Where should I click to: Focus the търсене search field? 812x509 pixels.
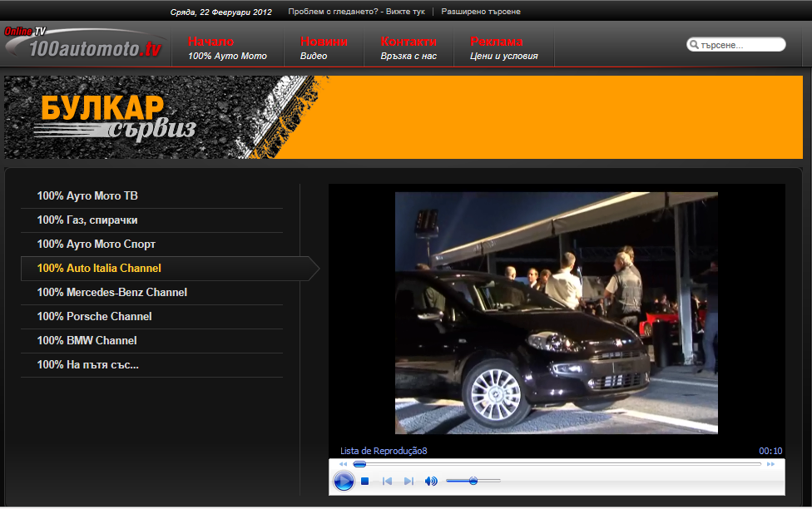735,45
